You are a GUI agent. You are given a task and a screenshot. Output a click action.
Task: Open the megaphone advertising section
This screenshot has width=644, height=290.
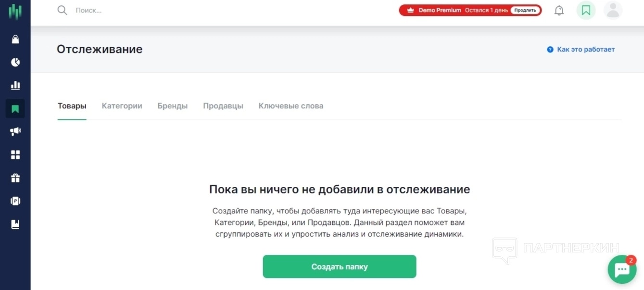point(15,132)
